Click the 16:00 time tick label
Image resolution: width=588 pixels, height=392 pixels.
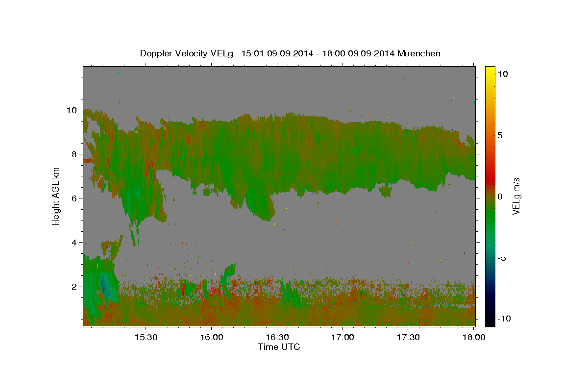(x=212, y=338)
